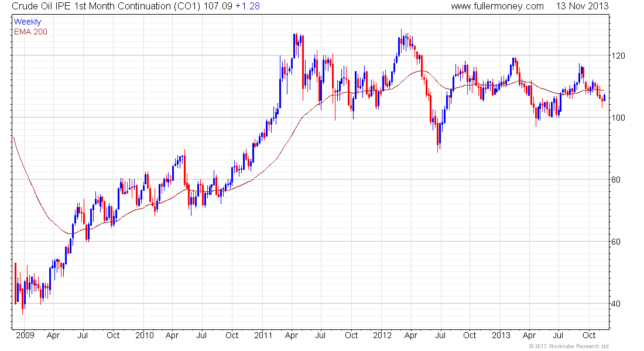The height and width of the screenshot is (351, 644).
Task: Click the 60 price axis label
Action: (x=616, y=242)
